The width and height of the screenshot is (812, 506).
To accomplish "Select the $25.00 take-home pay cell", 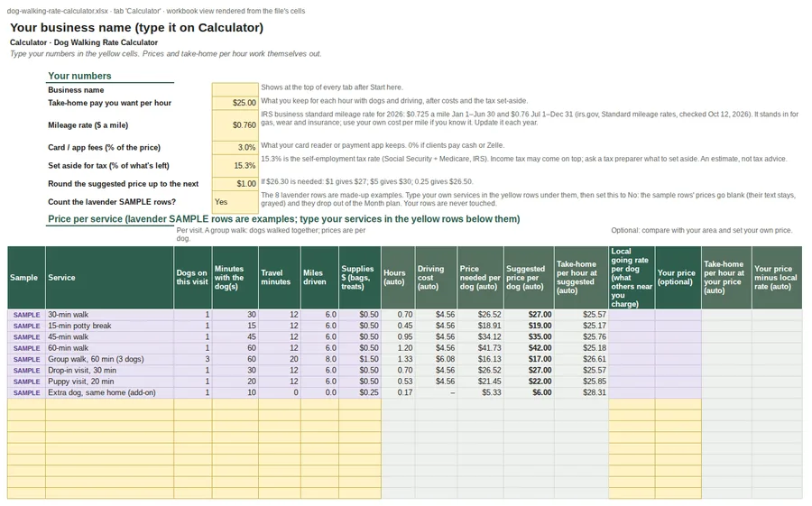I will (x=235, y=103).
